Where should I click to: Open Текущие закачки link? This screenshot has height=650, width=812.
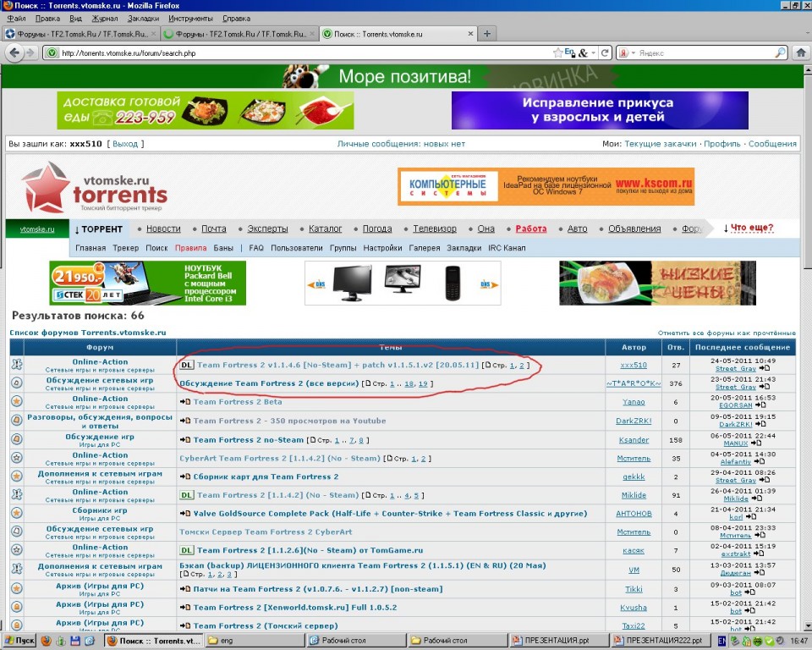(661, 144)
